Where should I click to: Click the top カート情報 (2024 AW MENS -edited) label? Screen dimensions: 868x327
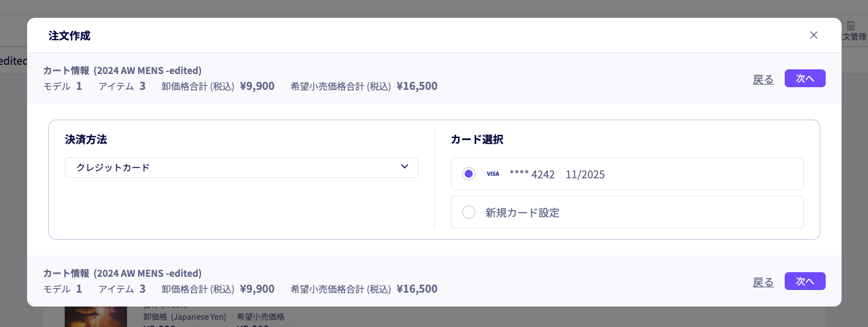[122, 70]
